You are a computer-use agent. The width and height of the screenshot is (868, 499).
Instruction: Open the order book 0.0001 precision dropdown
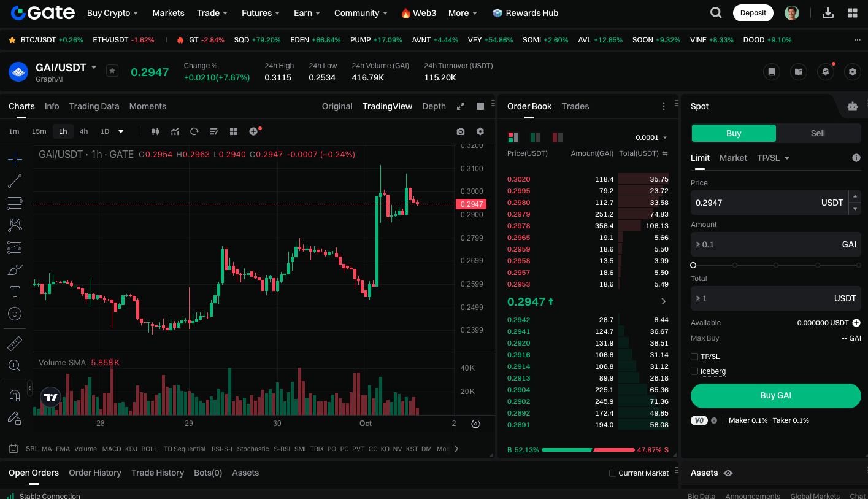tap(651, 137)
